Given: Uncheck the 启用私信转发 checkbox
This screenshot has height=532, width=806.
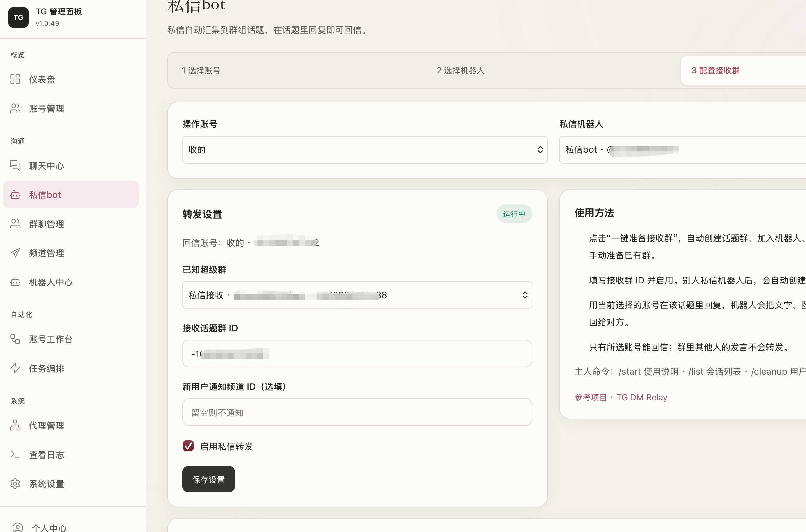Looking at the screenshot, I should (x=188, y=446).
